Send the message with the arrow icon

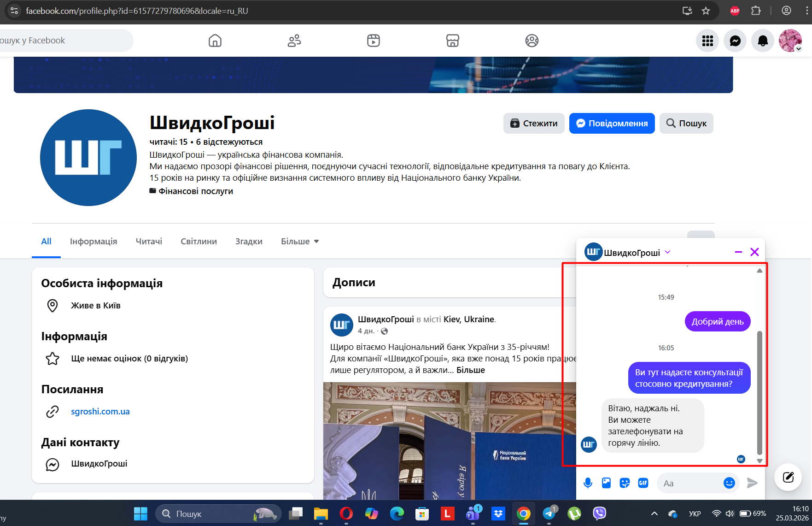coord(752,483)
